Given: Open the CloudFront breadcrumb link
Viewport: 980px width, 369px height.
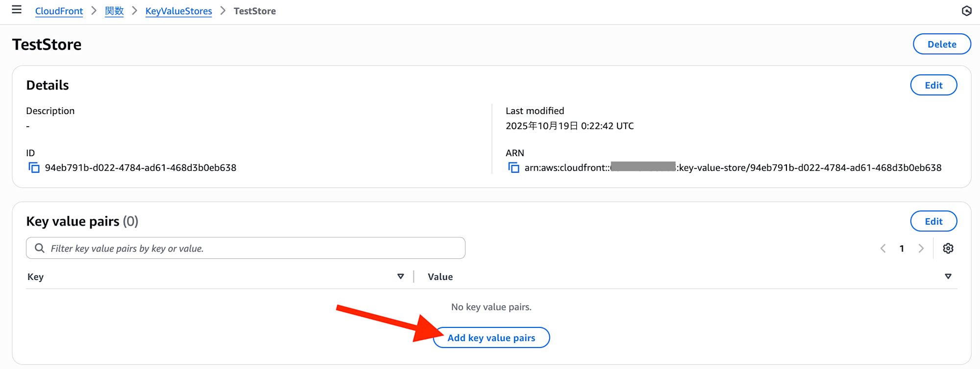Looking at the screenshot, I should pos(59,11).
